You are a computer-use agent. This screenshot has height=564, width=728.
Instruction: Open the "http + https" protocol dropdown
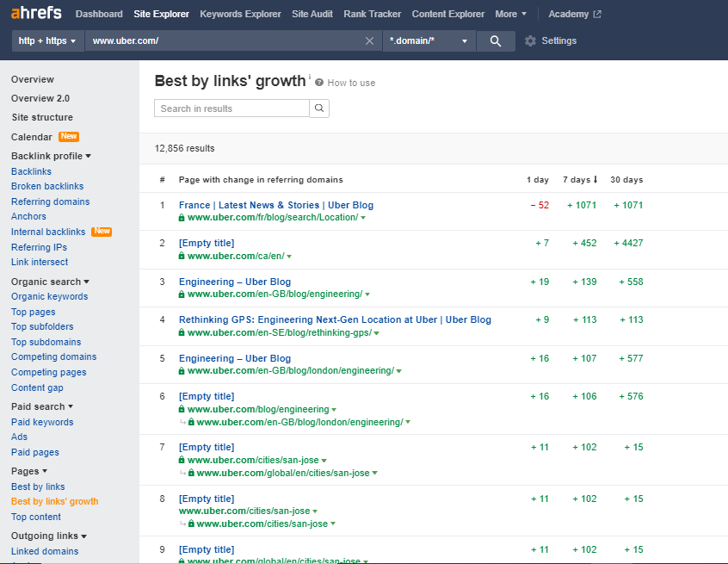47,40
